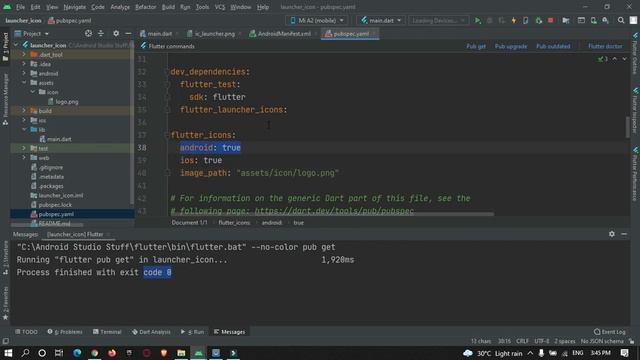Open Windows notification center icon

(624, 353)
